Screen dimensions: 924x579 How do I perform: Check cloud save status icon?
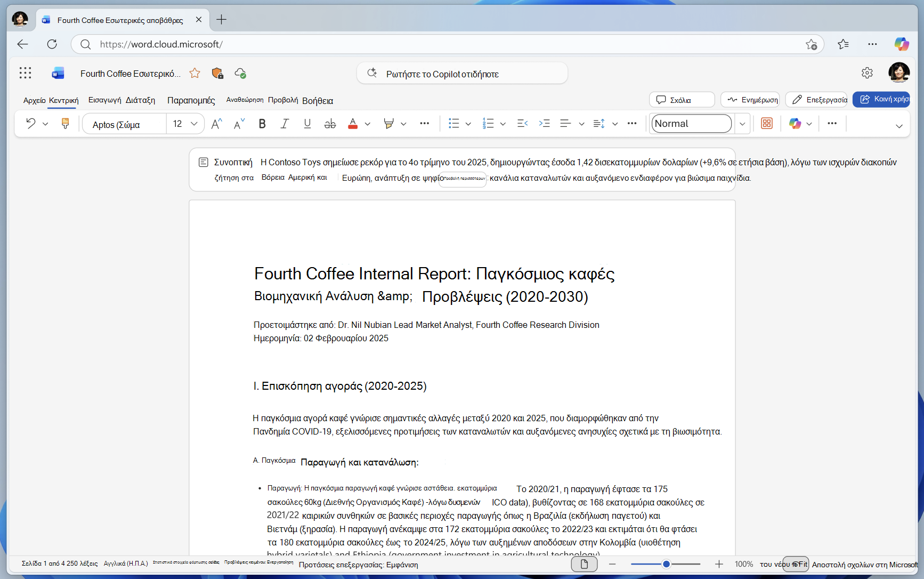(240, 73)
